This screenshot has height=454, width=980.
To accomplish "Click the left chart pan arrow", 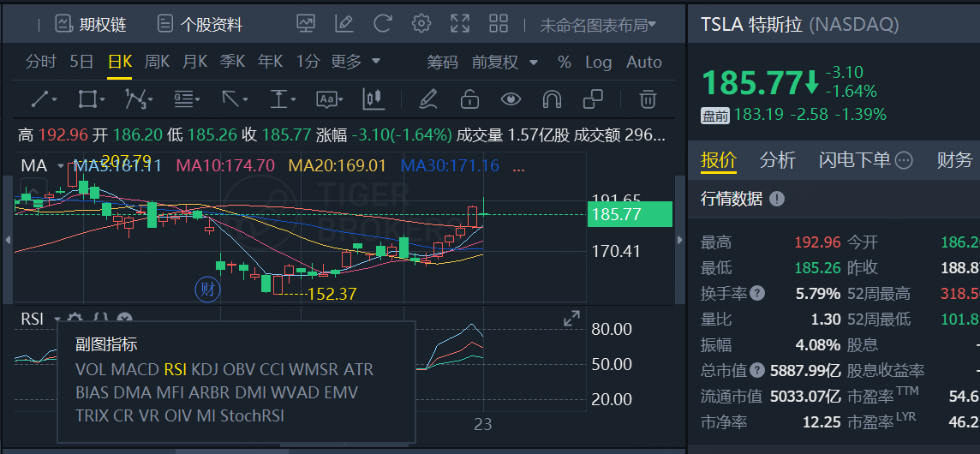I will [x=8, y=240].
